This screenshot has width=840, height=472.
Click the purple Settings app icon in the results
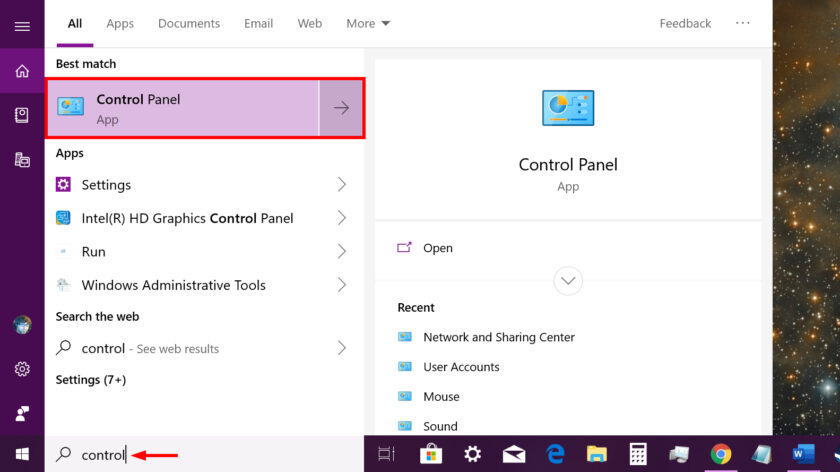(63, 184)
